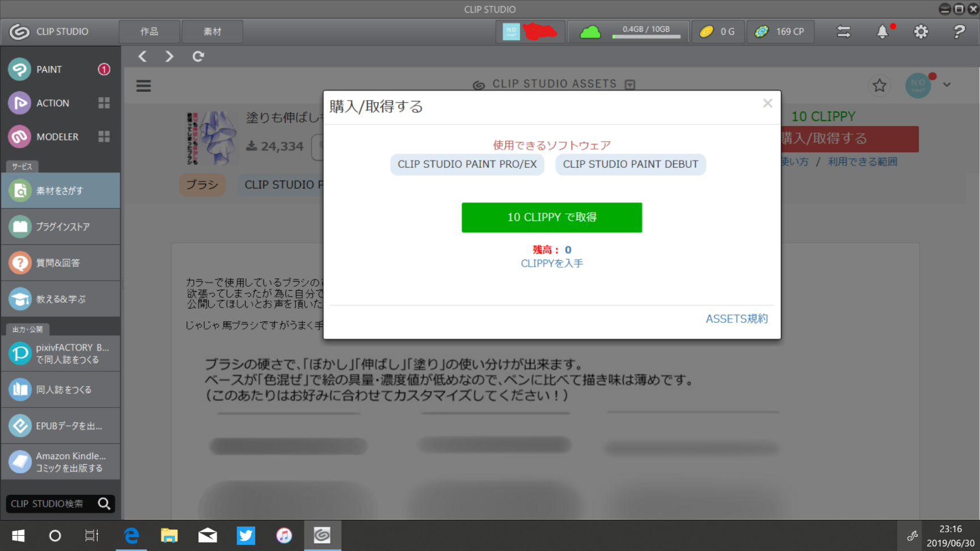Open Task View in taskbar
Image resolution: width=980 pixels, height=551 pixels.
[x=92, y=536]
